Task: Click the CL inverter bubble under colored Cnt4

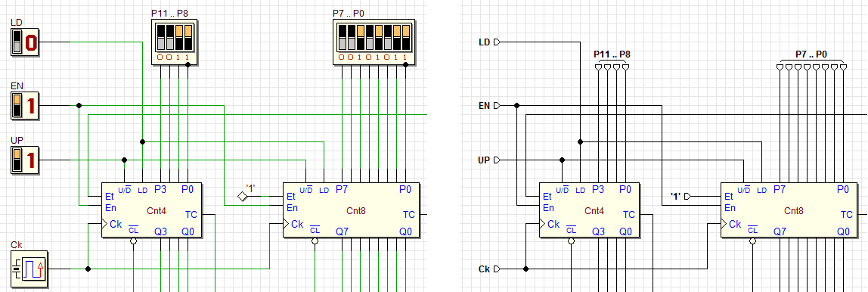Action: [x=133, y=241]
